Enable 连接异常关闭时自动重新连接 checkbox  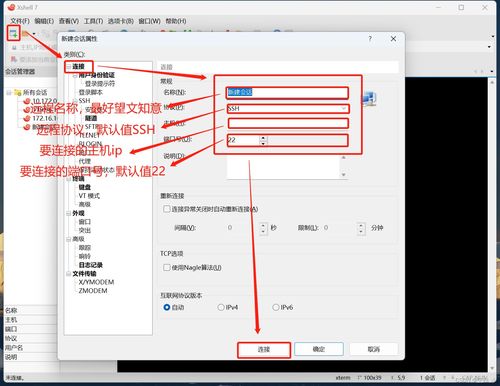pos(167,209)
